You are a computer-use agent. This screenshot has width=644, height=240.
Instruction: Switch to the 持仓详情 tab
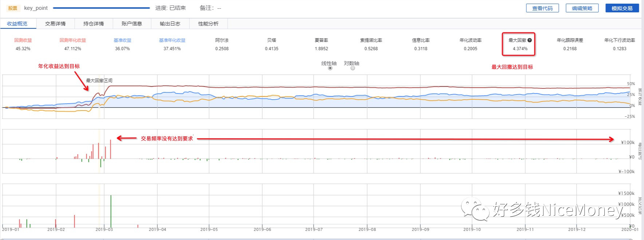pyautogui.click(x=94, y=24)
